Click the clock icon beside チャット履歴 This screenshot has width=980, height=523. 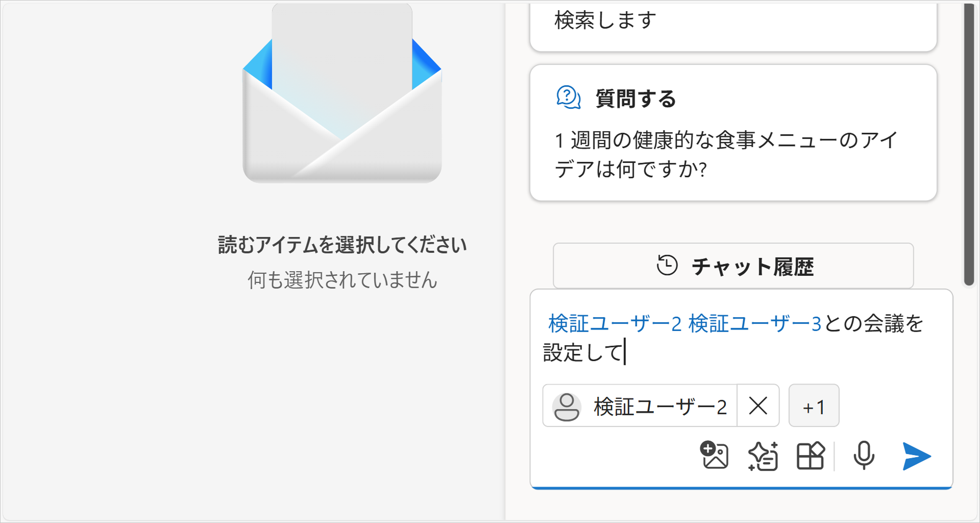pyautogui.click(x=667, y=266)
